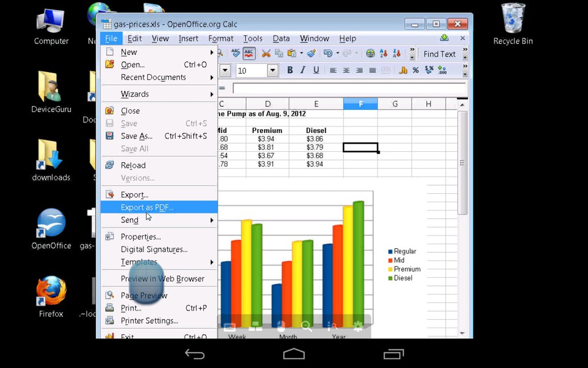This screenshot has width=588, height=368.
Task: Select column F header
Action: (x=361, y=103)
